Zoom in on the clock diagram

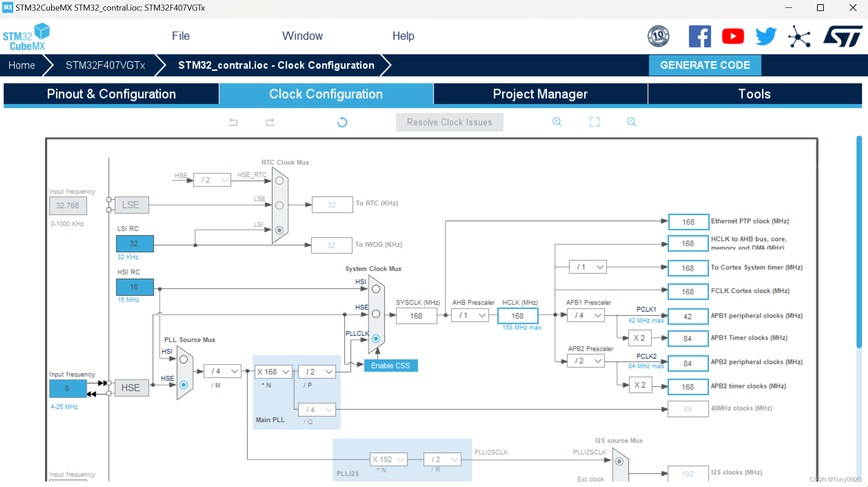coord(557,122)
